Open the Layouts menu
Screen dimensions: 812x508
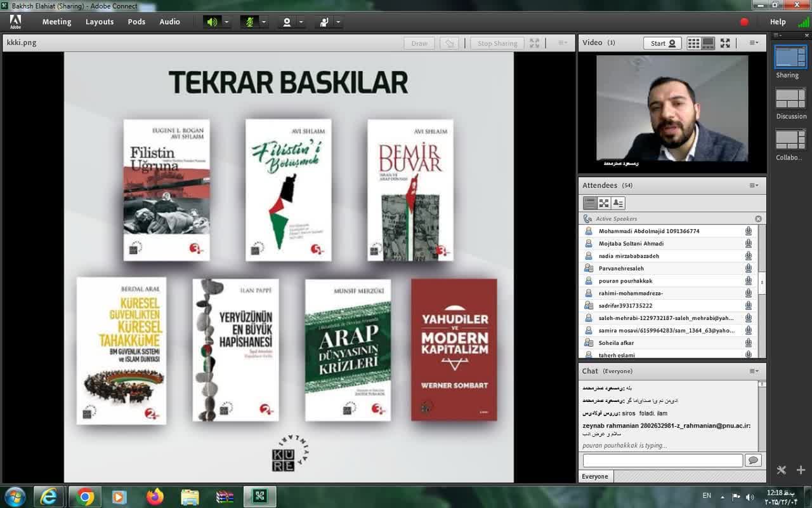coord(100,22)
